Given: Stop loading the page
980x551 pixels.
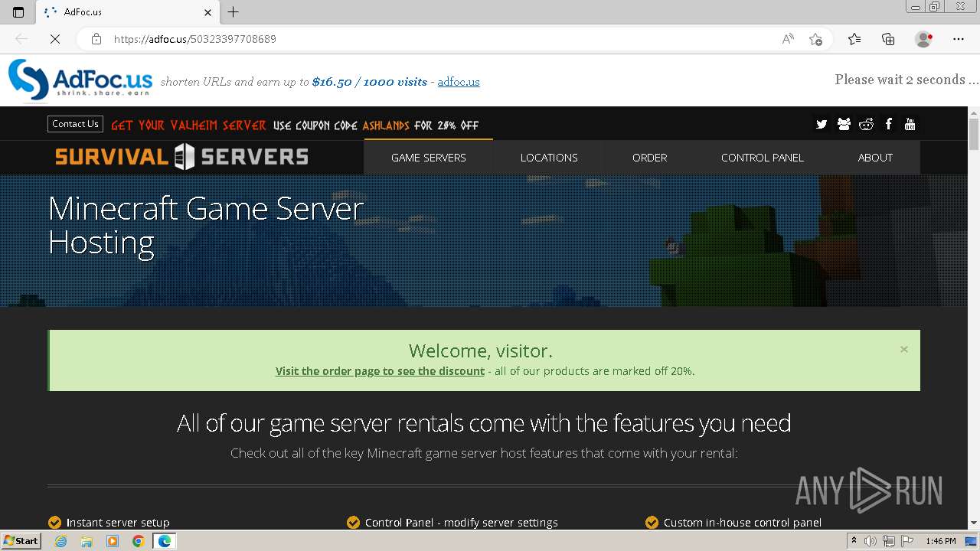Looking at the screenshot, I should (54, 39).
